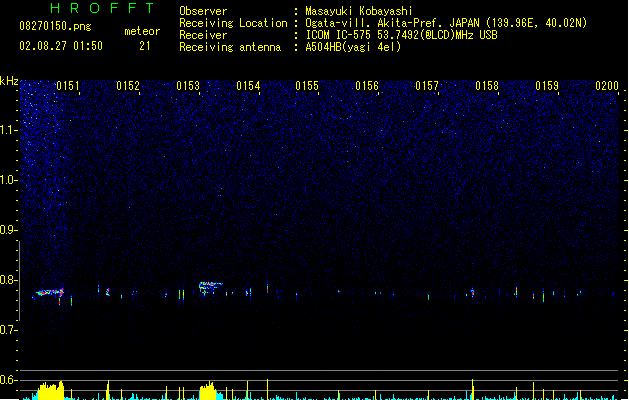Click the kHz axis unit label
Viewport: 629px width, 400px height.
click(x=9, y=81)
